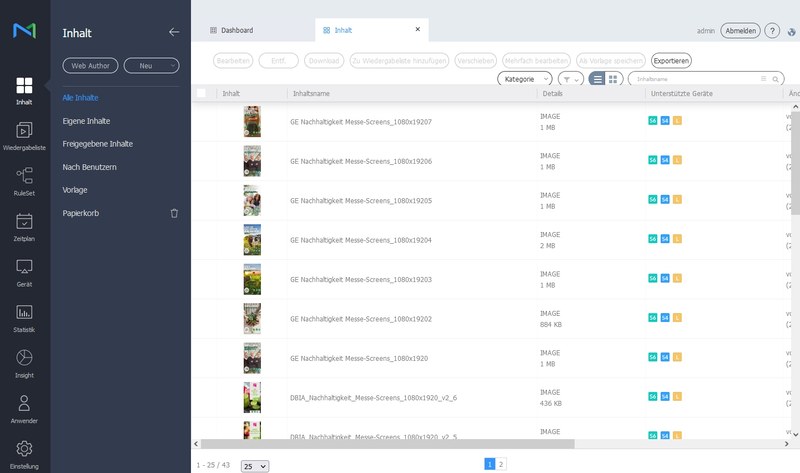The width and height of the screenshot is (800, 473).
Task: Open the Statistik section
Action: 25,318
